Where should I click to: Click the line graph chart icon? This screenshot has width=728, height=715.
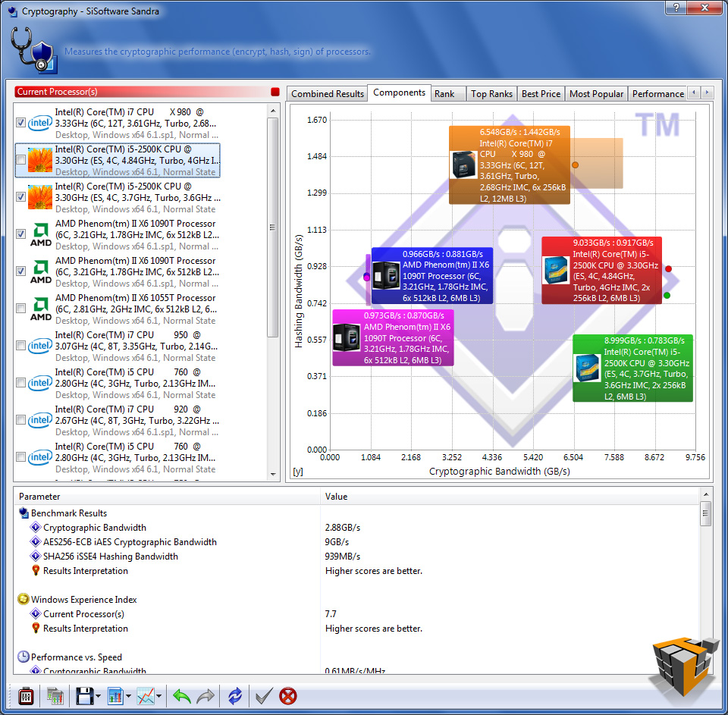click(x=146, y=696)
